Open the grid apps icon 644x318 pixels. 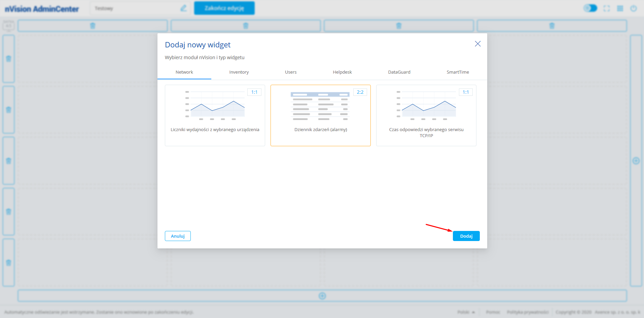point(620,8)
